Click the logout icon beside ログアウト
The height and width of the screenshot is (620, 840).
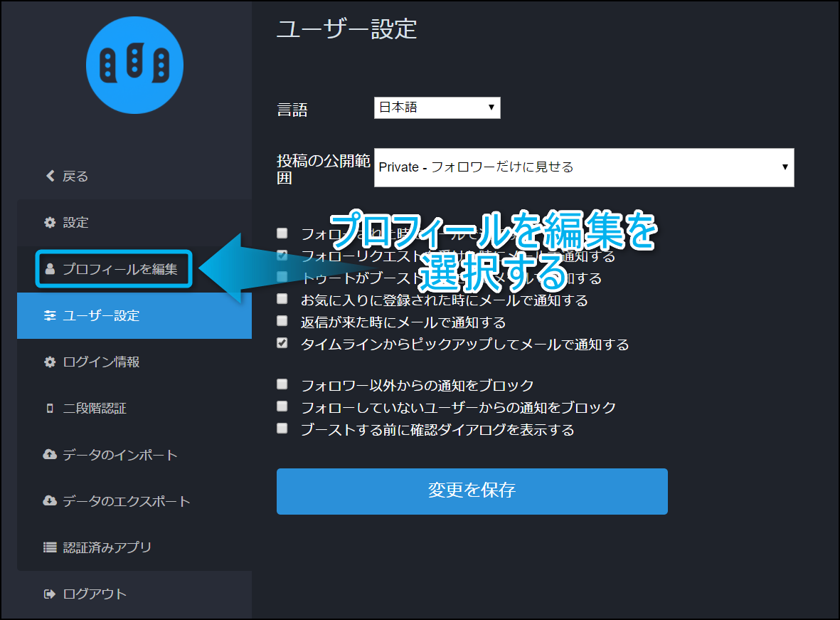tap(50, 594)
